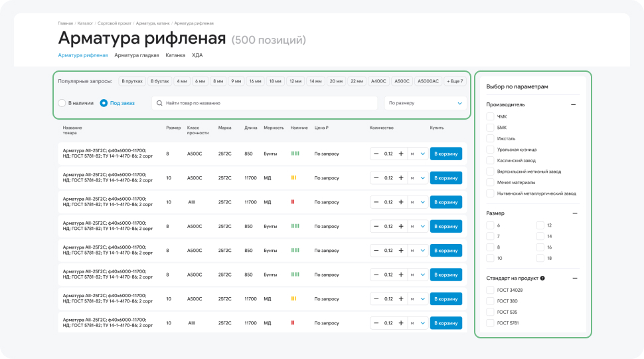Select the Арматура рифленая tab
This screenshot has width=644, height=359.
83,56
